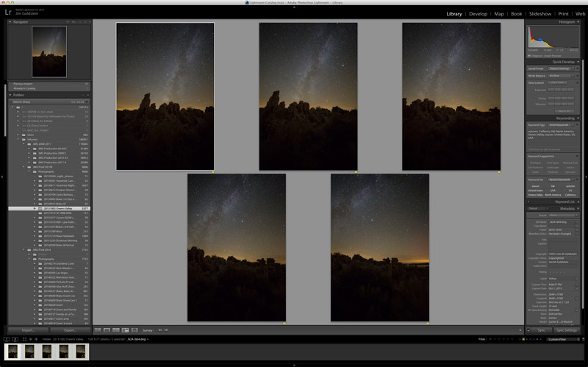Open the Saved Preset Default Settings dropdown
The image size is (588, 367).
pos(562,68)
